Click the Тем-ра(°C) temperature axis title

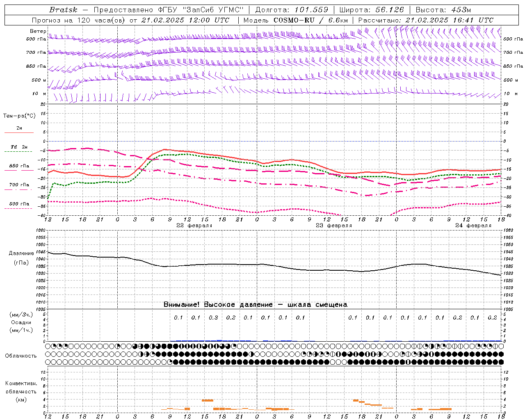click(x=19, y=116)
